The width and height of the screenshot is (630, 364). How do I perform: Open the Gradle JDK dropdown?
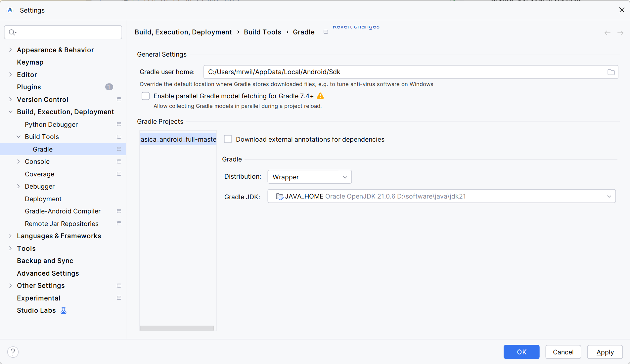pos(441,196)
